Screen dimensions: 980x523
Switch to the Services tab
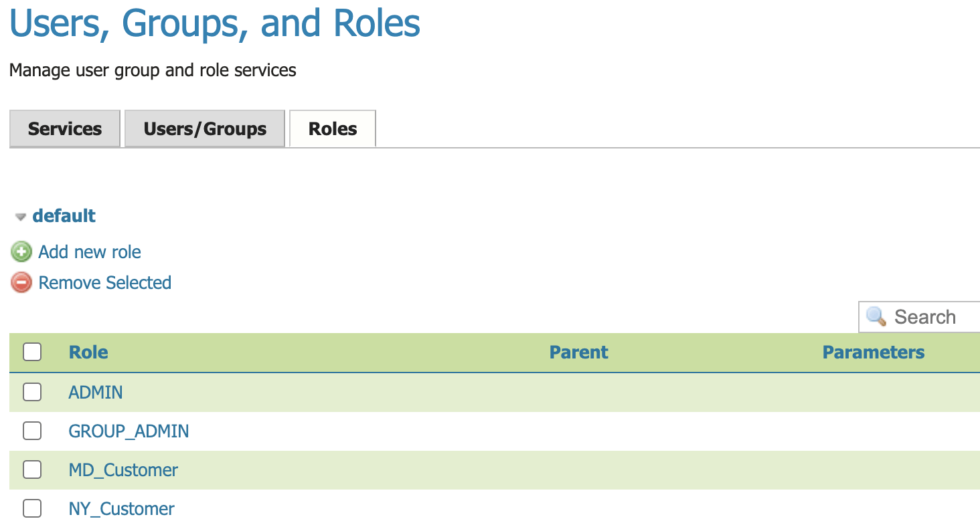tap(64, 128)
